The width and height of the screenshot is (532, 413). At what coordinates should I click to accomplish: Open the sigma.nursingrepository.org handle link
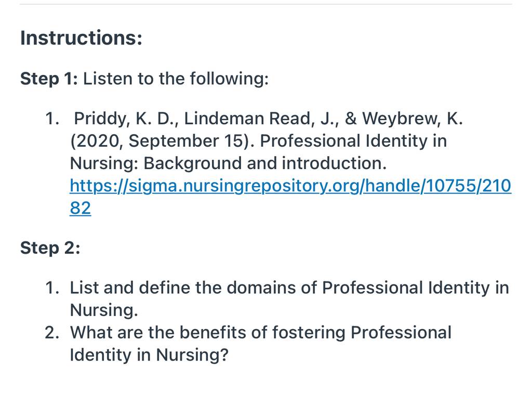point(290,186)
